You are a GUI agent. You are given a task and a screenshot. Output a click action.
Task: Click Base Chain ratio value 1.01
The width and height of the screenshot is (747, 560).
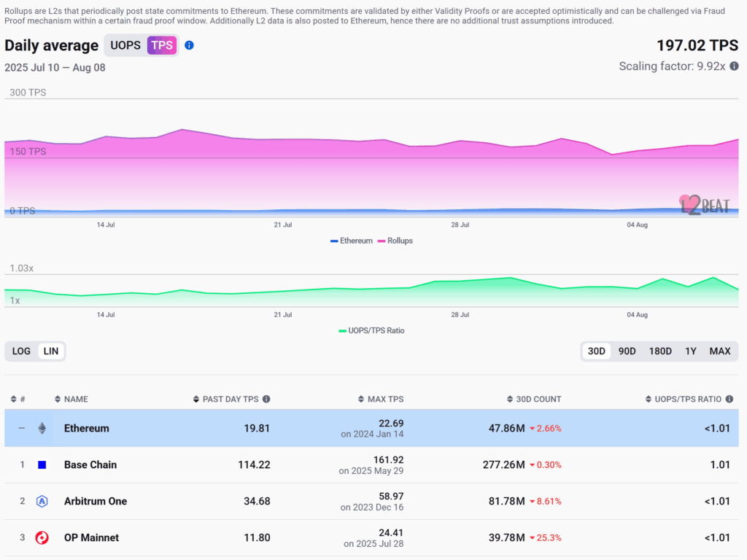tap(720, 464)
